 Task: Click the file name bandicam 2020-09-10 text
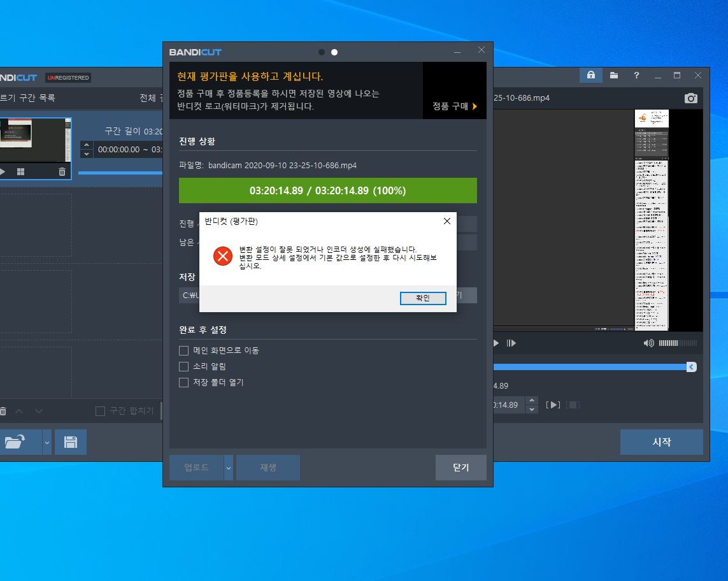(282, 166)
